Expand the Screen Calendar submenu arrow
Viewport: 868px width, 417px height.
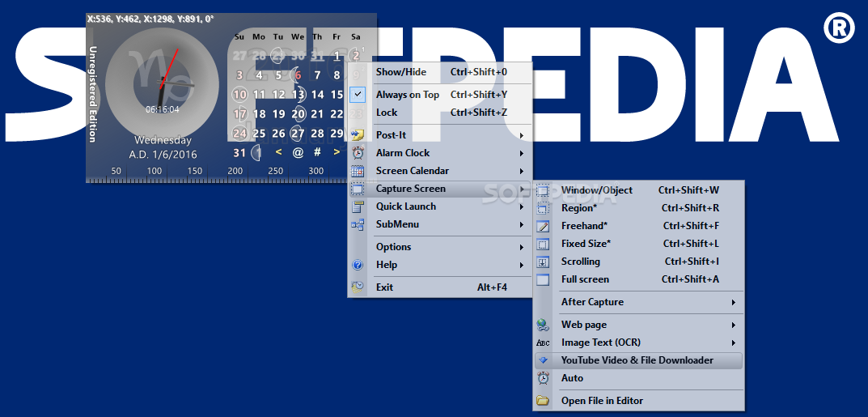pos(522,171)
